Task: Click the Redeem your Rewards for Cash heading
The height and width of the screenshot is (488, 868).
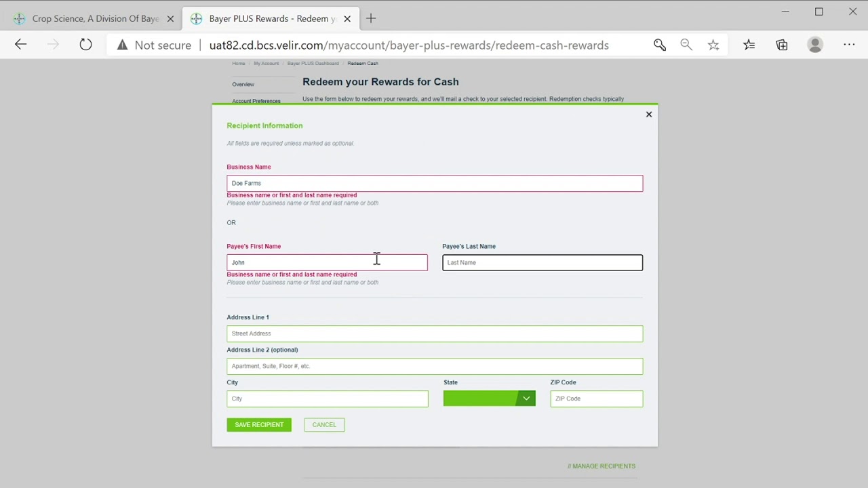Action: [380, 82]
